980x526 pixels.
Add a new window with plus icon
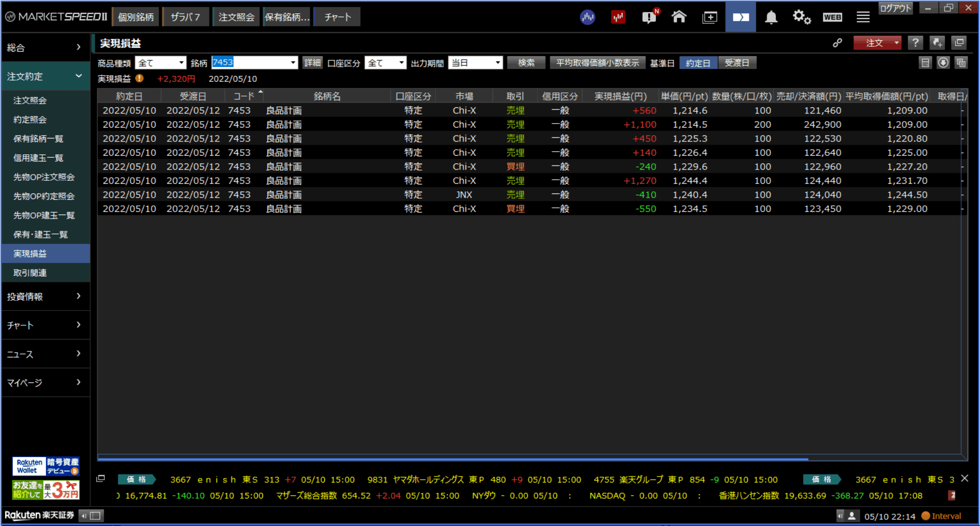[709, 17]
